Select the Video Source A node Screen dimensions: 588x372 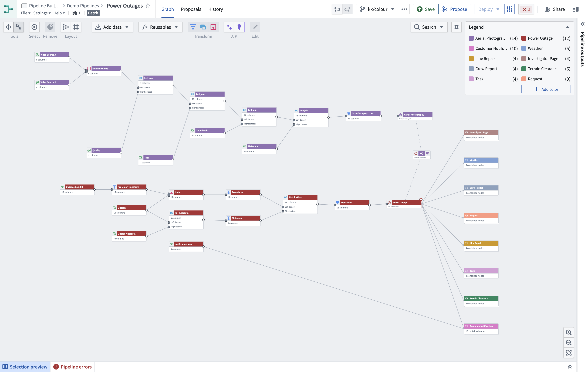click(x=52, y=57)
